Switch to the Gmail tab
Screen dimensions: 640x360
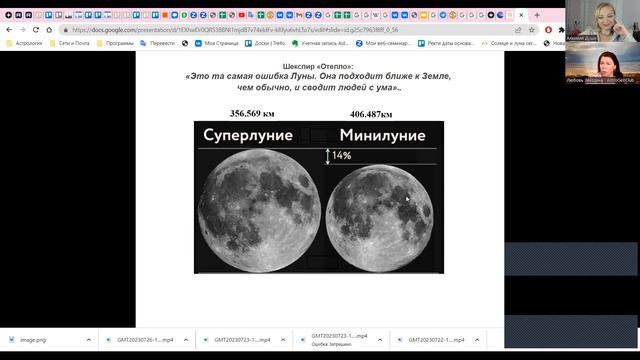(299, 15)
